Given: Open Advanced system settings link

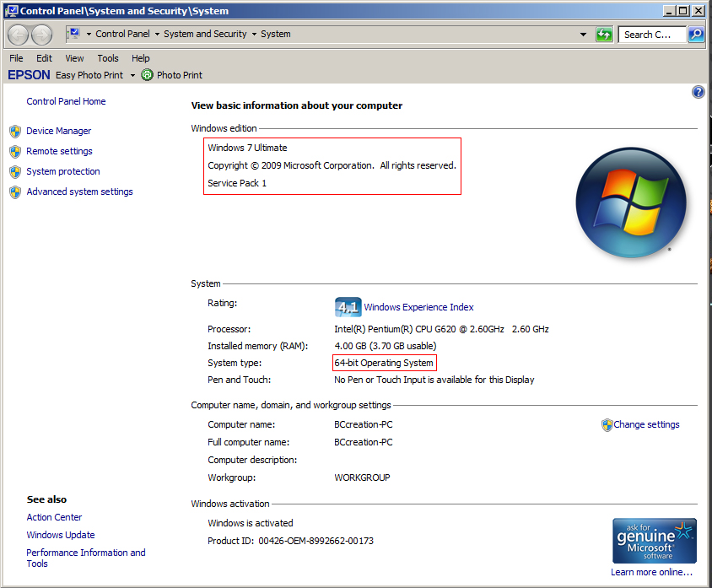Looking at the screenshot, I should click(79, 192).
